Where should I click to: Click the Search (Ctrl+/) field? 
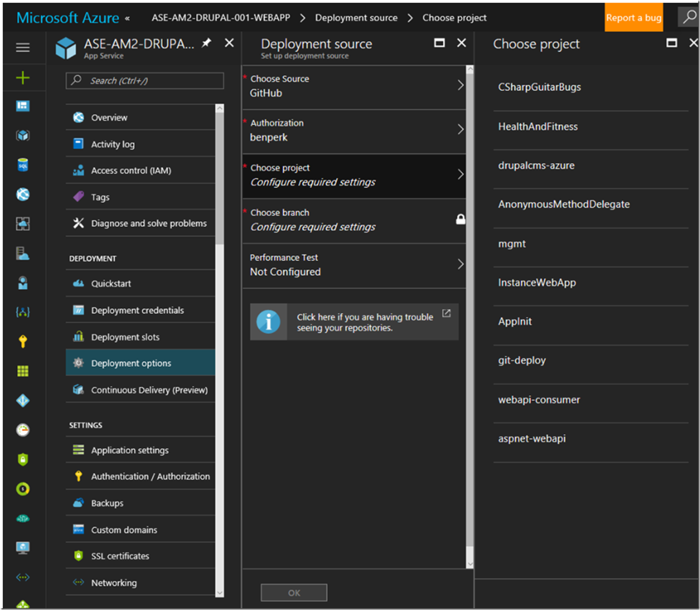click(145, 80)
